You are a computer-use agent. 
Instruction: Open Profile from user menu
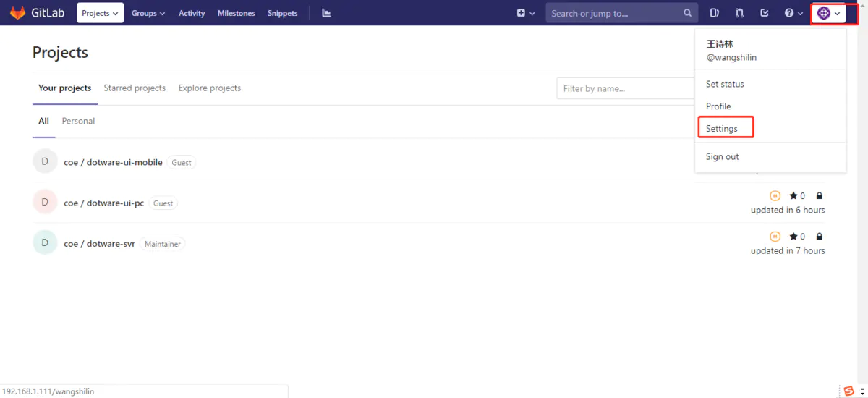[718, 106]
